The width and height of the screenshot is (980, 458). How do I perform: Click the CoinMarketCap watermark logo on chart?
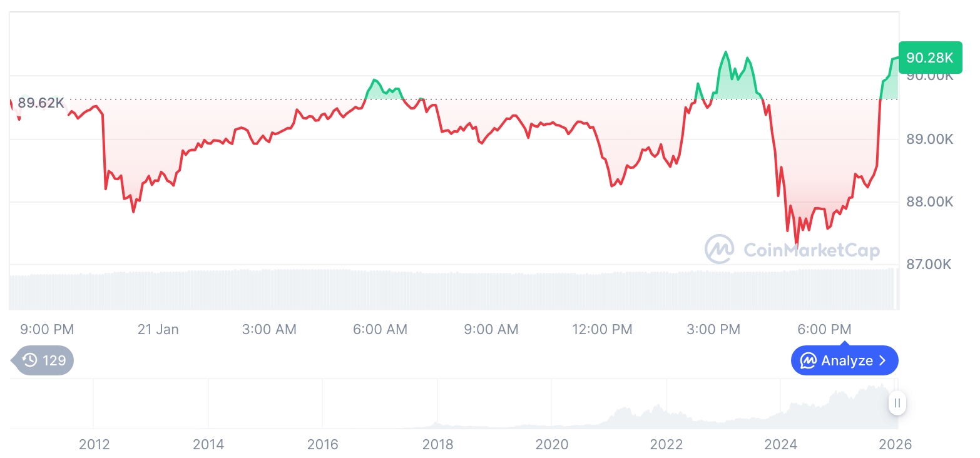tap(719, 249)
